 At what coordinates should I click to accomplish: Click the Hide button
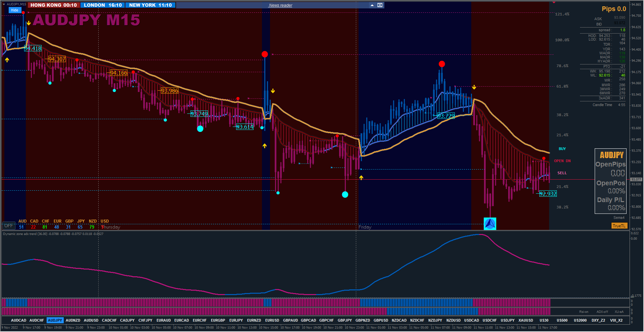pyautogui.click(x=14, y=10)
